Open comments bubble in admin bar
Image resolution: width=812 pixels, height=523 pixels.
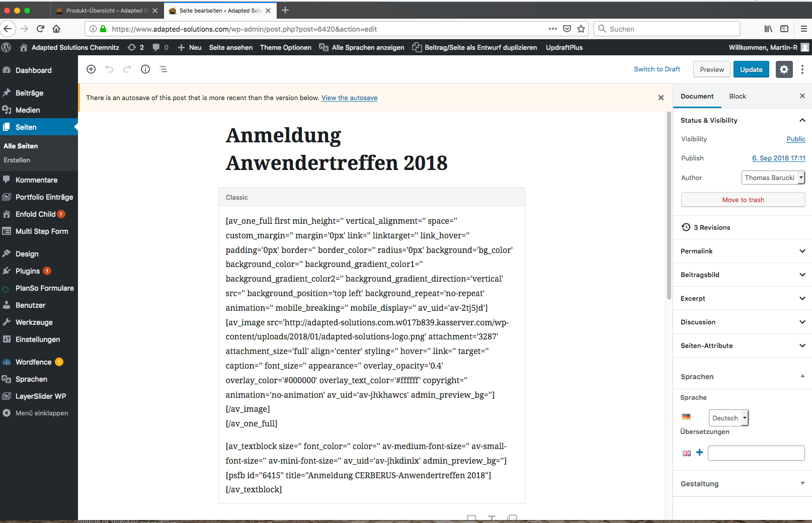pyautogui.click(x=160, y=47)
